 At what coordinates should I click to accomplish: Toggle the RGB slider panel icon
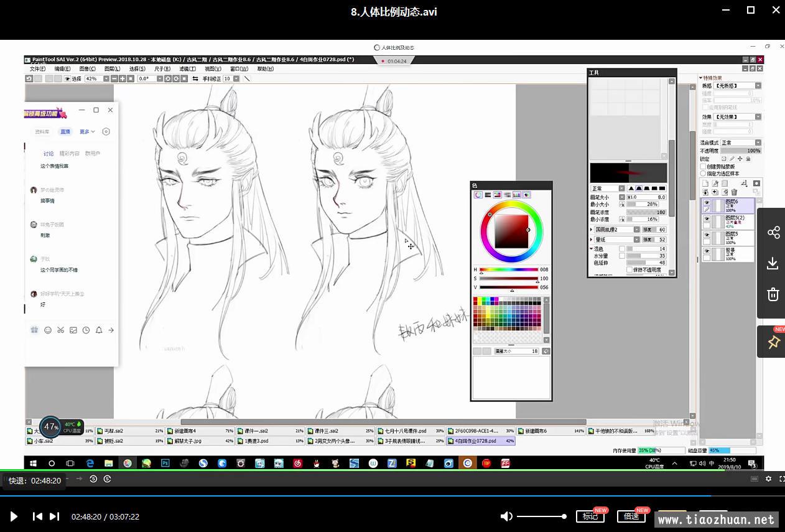click(488, 195)
